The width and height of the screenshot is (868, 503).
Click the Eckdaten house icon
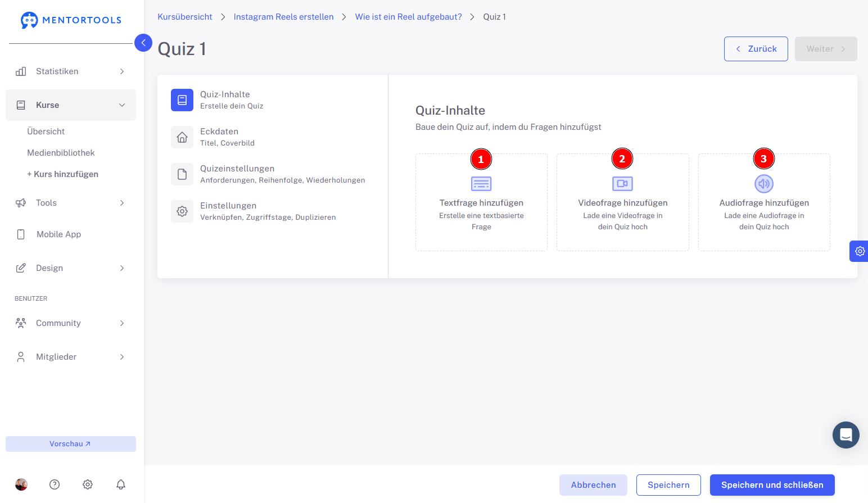[x=182, y=137]
